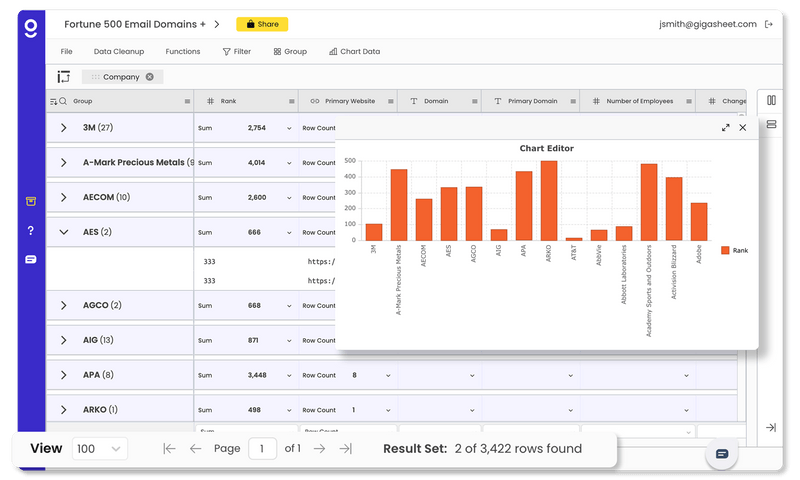Go to the last page

point(345,448)
